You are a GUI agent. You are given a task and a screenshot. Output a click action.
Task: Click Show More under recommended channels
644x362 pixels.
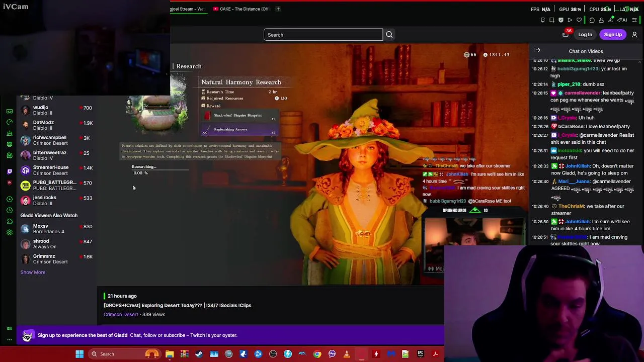(33, 273)
